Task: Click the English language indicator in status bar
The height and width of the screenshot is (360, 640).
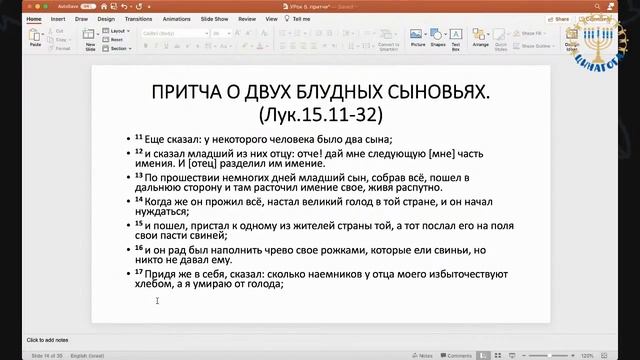Action: click(87, 356)
